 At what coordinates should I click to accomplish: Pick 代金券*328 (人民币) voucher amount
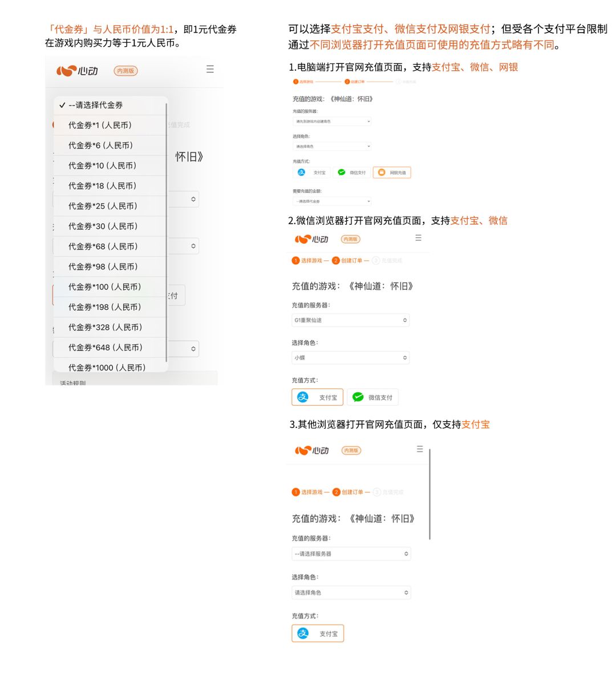(110, 328)
